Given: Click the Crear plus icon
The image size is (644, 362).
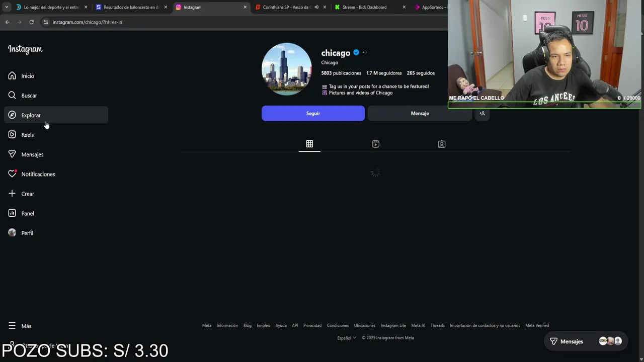Looking at the screenshot, I should 12,194.
